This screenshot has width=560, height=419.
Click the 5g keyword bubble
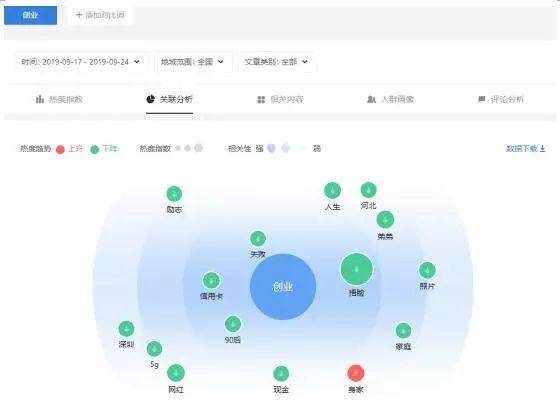tap(154, 349)
